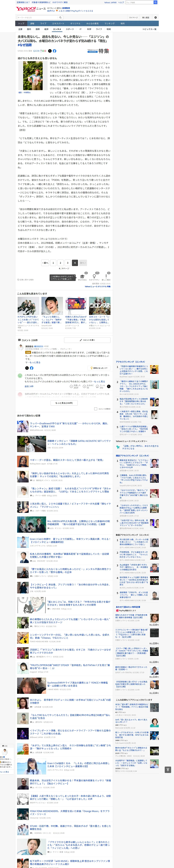Click the keyword search magnifier icon
Screen dimensions: 174x868
[60, 18]
